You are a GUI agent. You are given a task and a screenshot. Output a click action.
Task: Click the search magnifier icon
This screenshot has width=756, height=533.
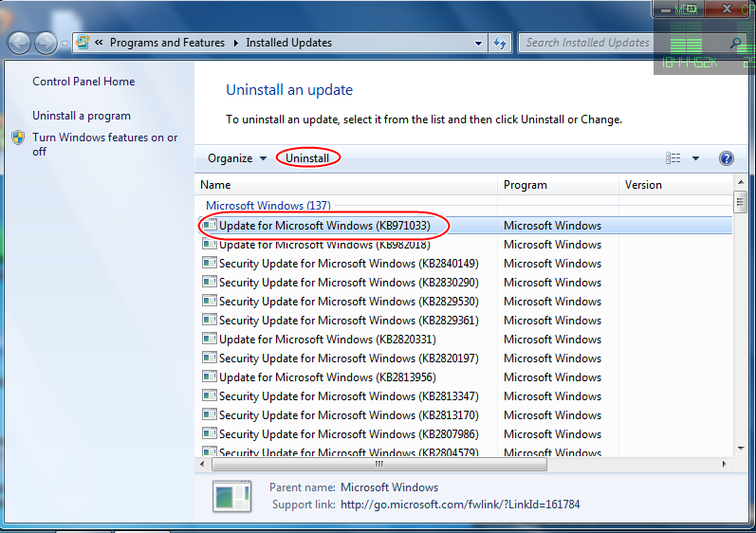tap(735, 43)
